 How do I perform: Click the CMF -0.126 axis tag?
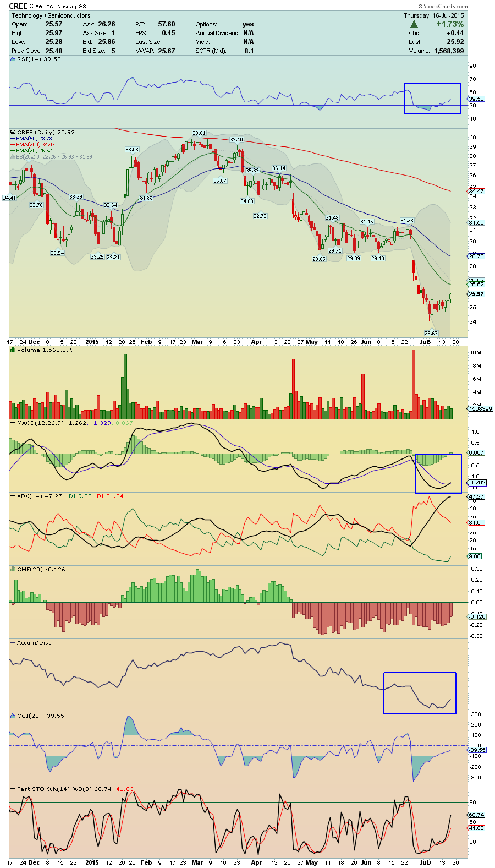coord(477,616)
